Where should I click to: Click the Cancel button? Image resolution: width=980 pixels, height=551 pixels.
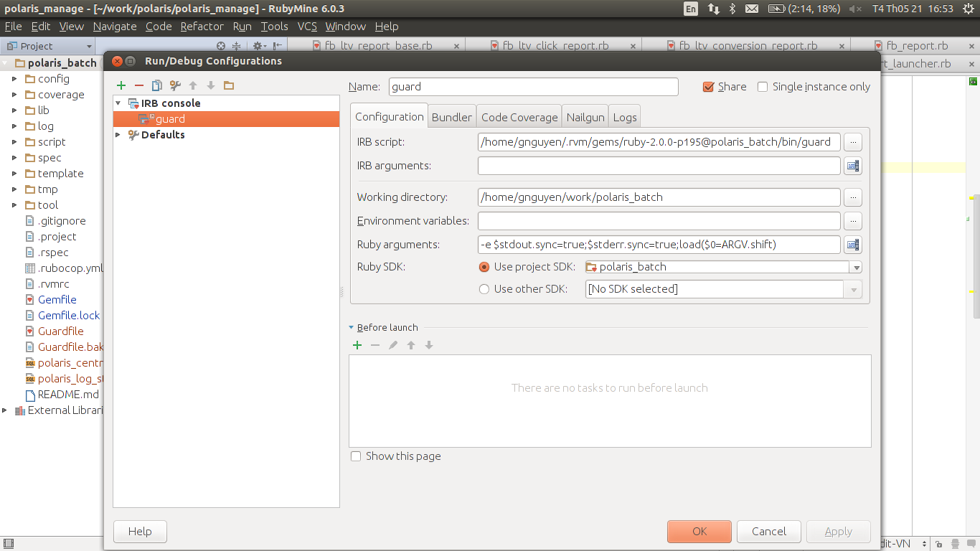[769, 532]
